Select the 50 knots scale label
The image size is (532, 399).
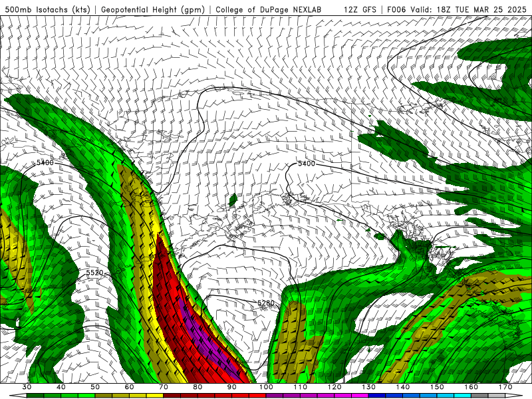[x=95, y=387]
